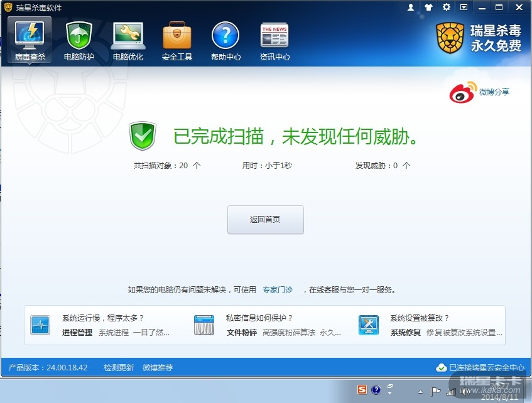Click the Sogou input method tray icon
The image size is (532, 403).
click(x=362, y=390)
